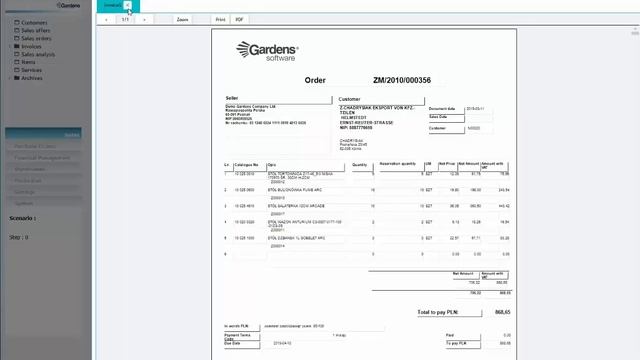Click Total to pay PLN label
The image size is (640, 360).
click(x=438, y=312)
